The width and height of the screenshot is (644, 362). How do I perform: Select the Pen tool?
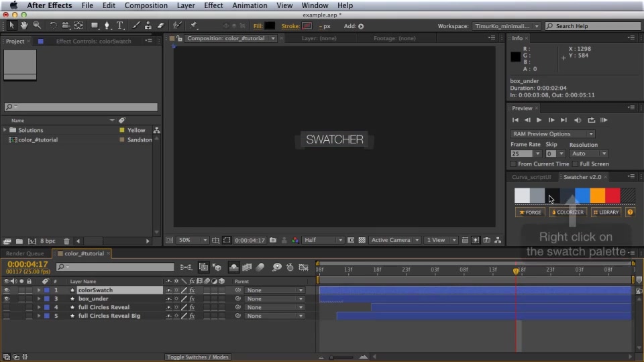[x=107, y=25]
